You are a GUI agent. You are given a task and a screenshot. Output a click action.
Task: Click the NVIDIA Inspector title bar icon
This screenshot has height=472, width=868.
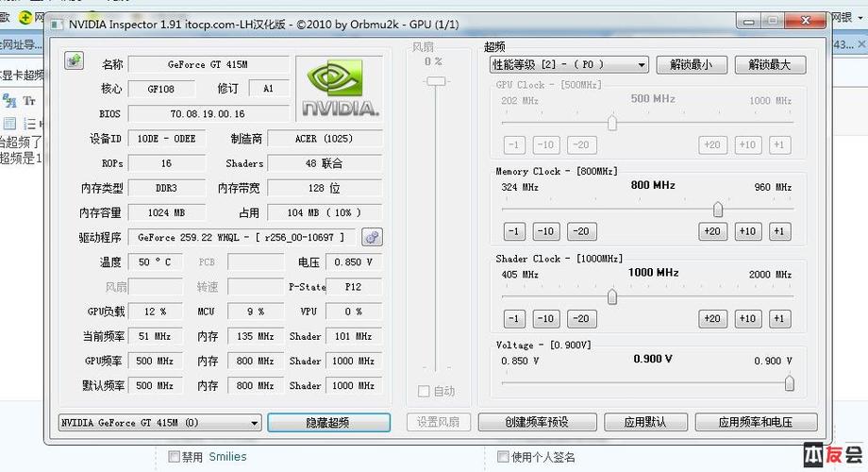[57, 25]
